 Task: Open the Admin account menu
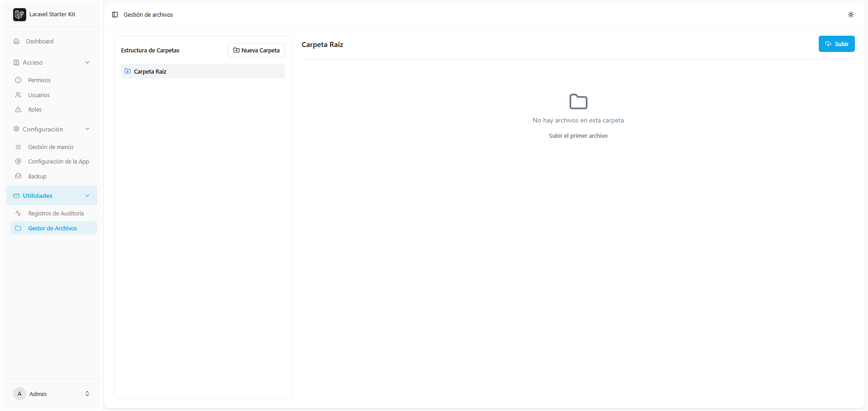point(51,393)
